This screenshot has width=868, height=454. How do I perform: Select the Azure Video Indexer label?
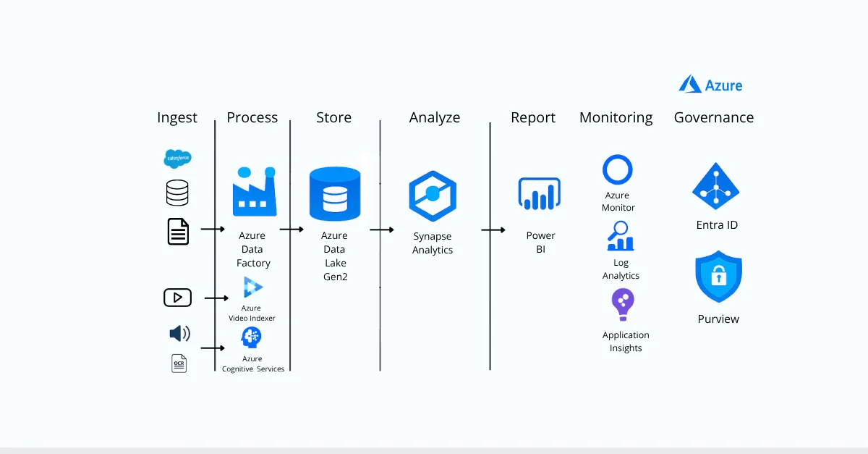251,313
